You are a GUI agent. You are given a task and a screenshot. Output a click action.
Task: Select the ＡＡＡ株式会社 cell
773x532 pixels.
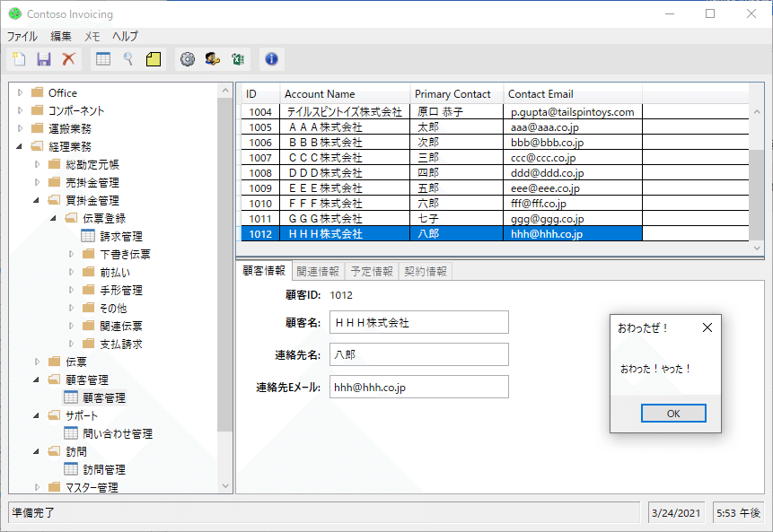pyautogui.click(x=345, y=127)
